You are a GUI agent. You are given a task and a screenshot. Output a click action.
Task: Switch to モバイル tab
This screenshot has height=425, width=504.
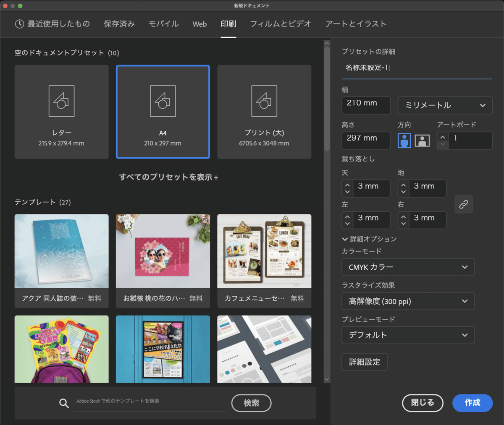[164, 24]
